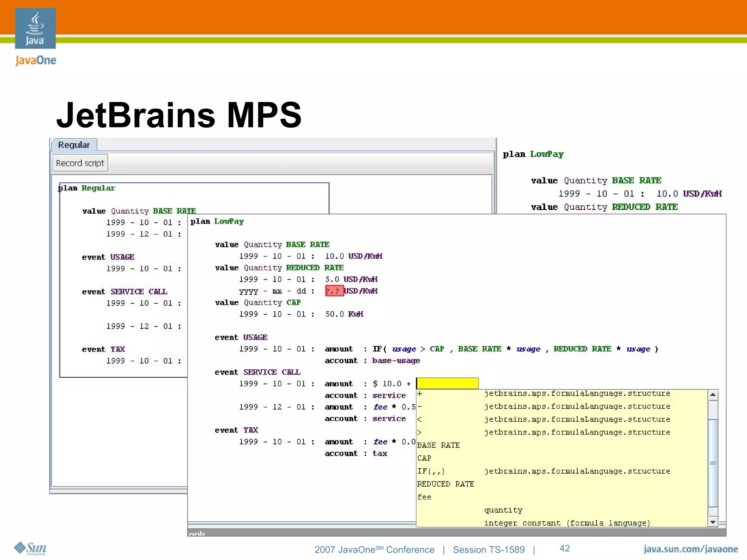
Task: Click '5.0 USD/KwH' reduced rate value
Action: pyautogui.click(x=351, y=279)
